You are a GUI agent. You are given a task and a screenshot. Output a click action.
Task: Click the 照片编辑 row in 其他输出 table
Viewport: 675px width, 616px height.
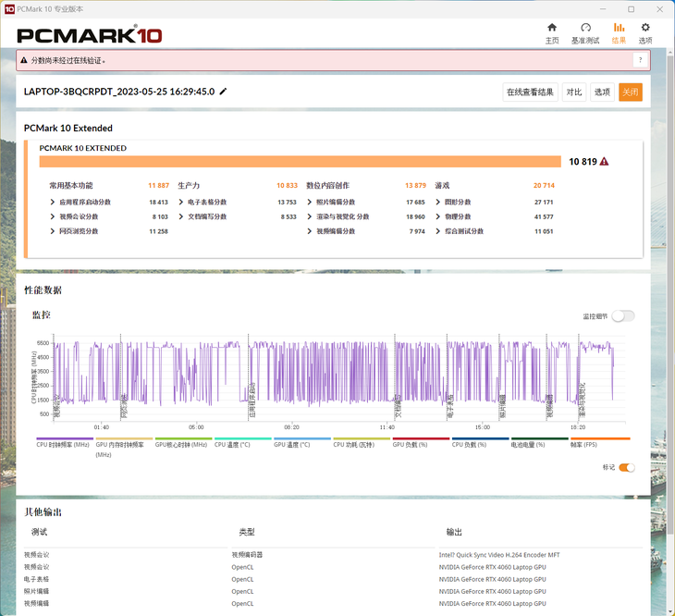click(x=333, y=591)
